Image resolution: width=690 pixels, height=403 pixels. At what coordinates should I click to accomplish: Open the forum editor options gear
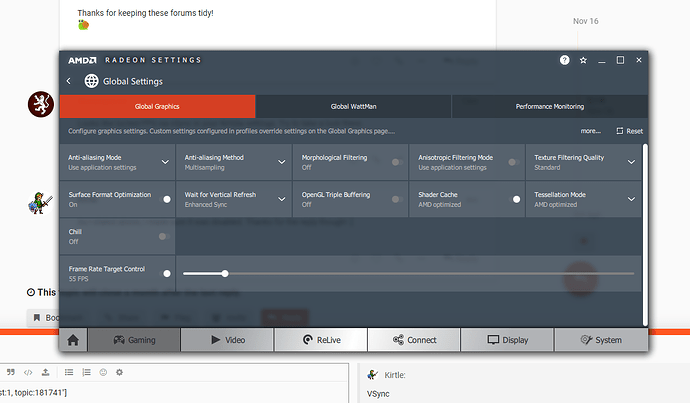pos(119,372)
